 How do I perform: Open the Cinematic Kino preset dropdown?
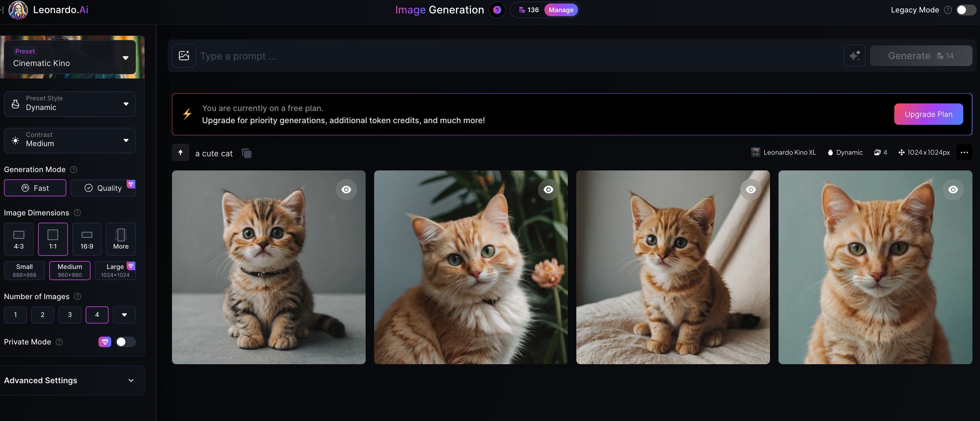(70, 57)
